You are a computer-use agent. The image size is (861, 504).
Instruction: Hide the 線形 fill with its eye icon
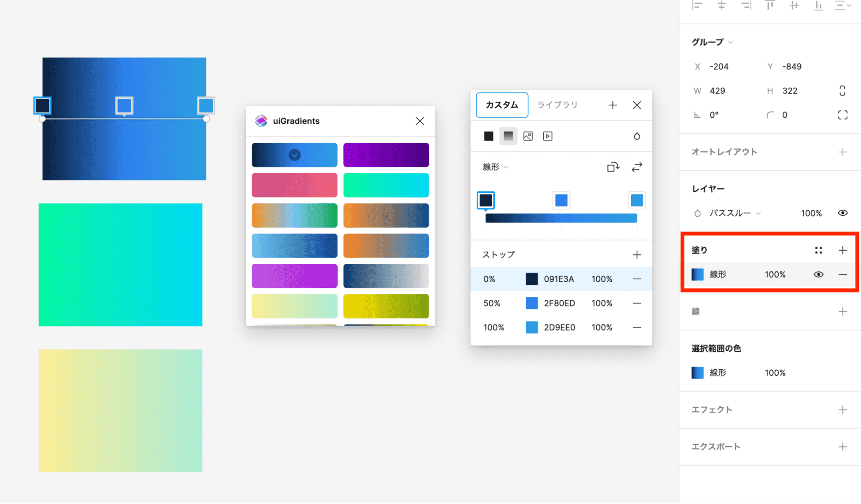point(818,275)
